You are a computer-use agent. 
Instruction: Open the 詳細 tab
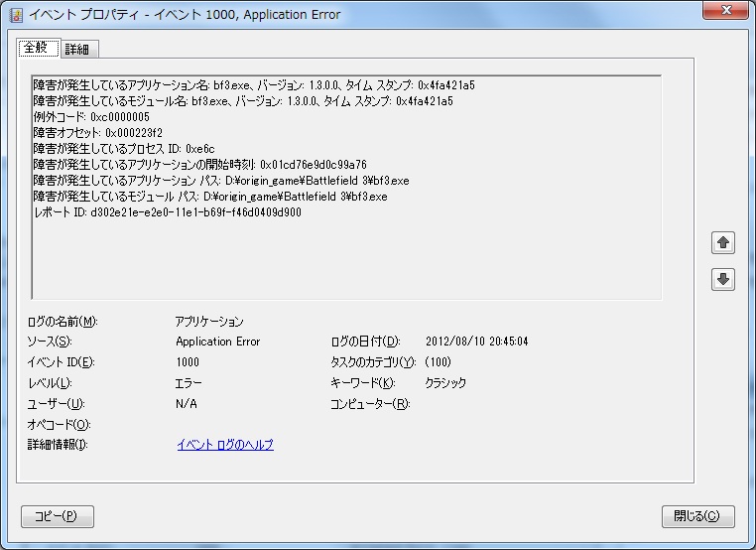(79, 49)
